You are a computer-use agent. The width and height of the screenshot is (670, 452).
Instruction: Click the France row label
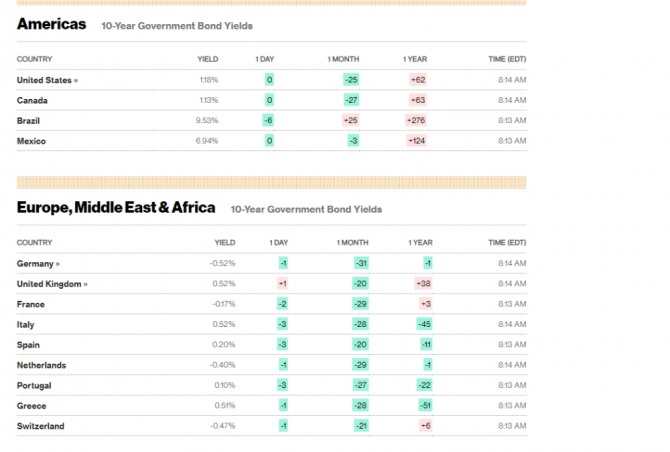tap(30, 304)
